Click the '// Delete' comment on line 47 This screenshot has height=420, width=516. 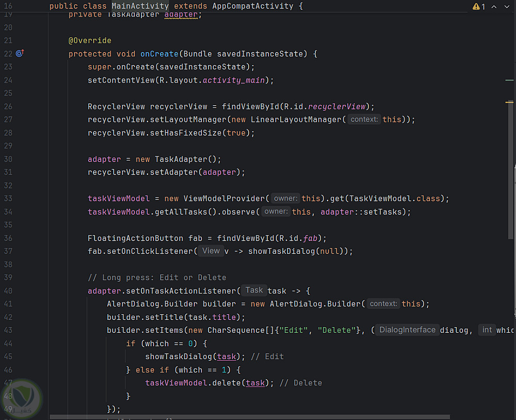(301, 383)
